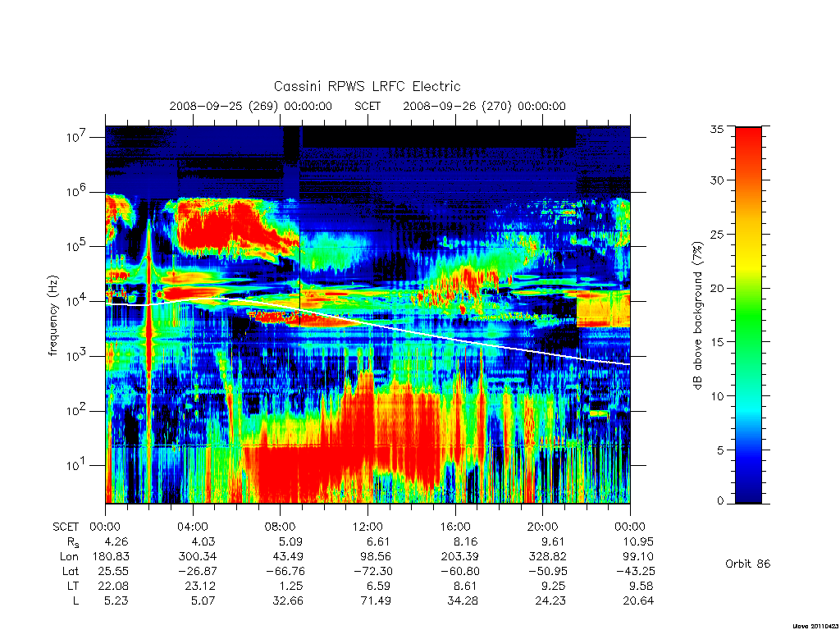Click the Rs value 4.26
Image resolution: width=840 pixels, height=630 pixels.
click(116, 541)
